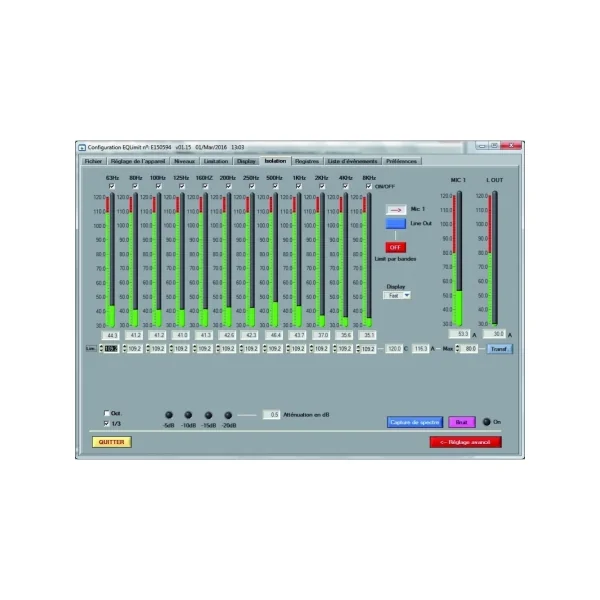Image resolution: width=600 pixels, height=600 pixels.
Task: Open the Display Fast dropdown
Action: tap(397, 295)
